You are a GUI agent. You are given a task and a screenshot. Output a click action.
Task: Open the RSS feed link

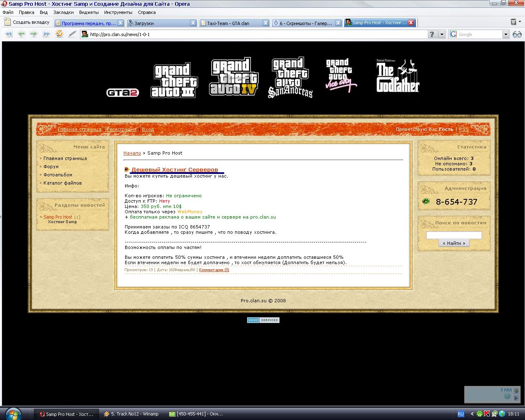click(x=463, y=129)
